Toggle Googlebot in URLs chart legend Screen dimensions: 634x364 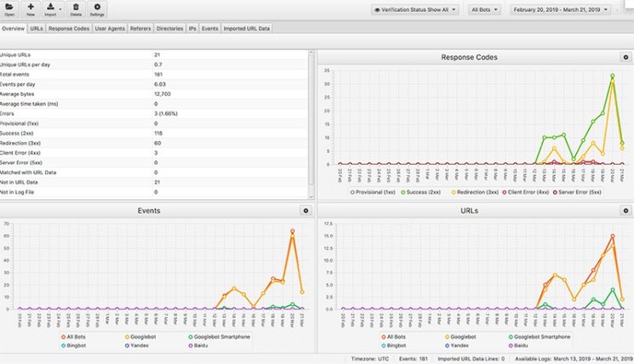[x=460, y=337]
